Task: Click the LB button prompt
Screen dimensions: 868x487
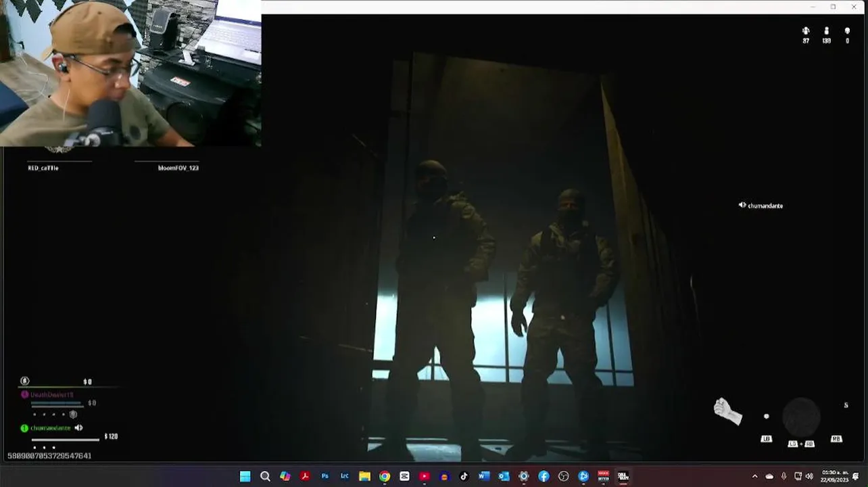Action: 766,439
